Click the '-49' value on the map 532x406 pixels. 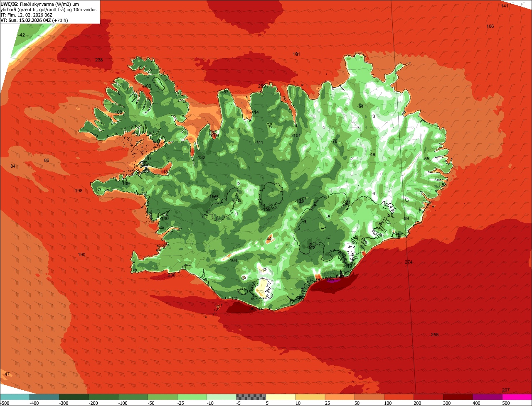click(372, 154)
